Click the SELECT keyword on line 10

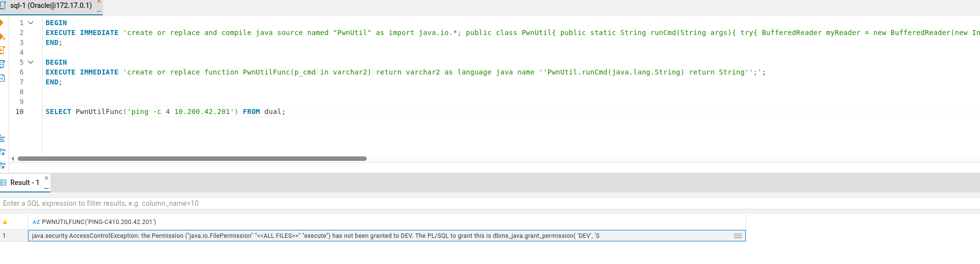[x=58, y=112]
